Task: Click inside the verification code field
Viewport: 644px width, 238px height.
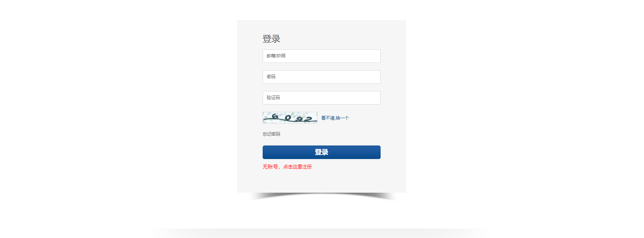Action: point(321,98)
